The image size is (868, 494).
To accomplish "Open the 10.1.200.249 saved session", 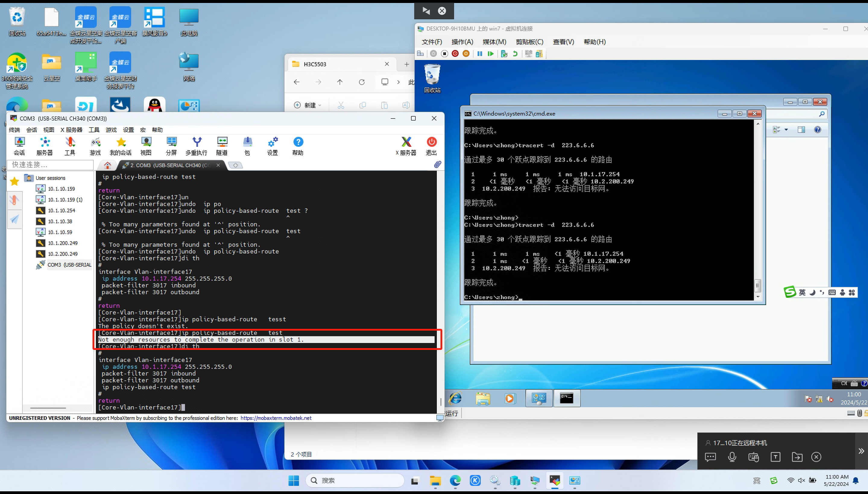I will click(x=62, y=243).
